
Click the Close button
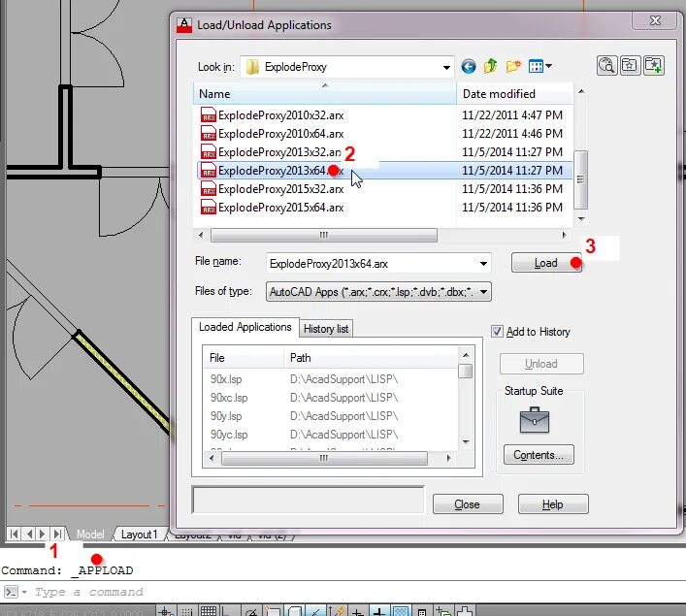click(468, 504)
